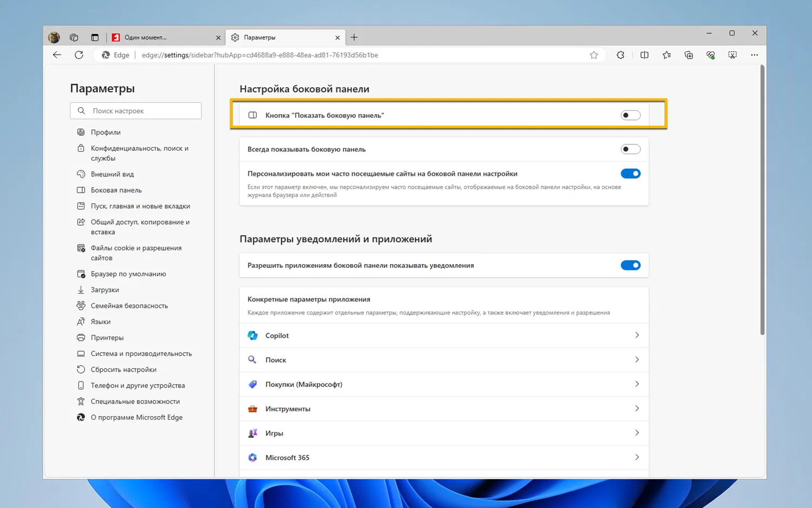Open Сбросить настройки section
This screenshot has width=812, height=508.
pyautogui.click(x=123, y=370)
